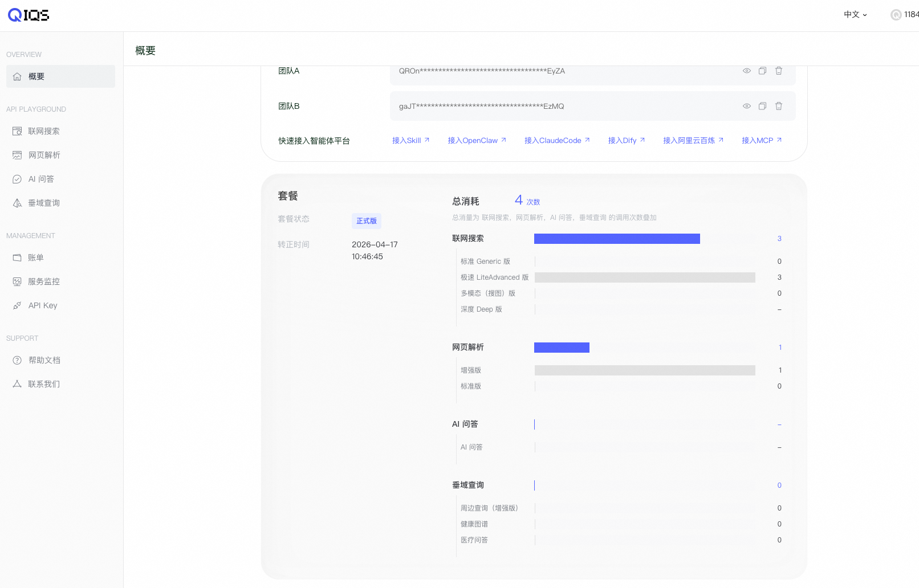Click the 联网搜索 sidebar icon
This screenshot has width=919, height=588.
point(17,131)
